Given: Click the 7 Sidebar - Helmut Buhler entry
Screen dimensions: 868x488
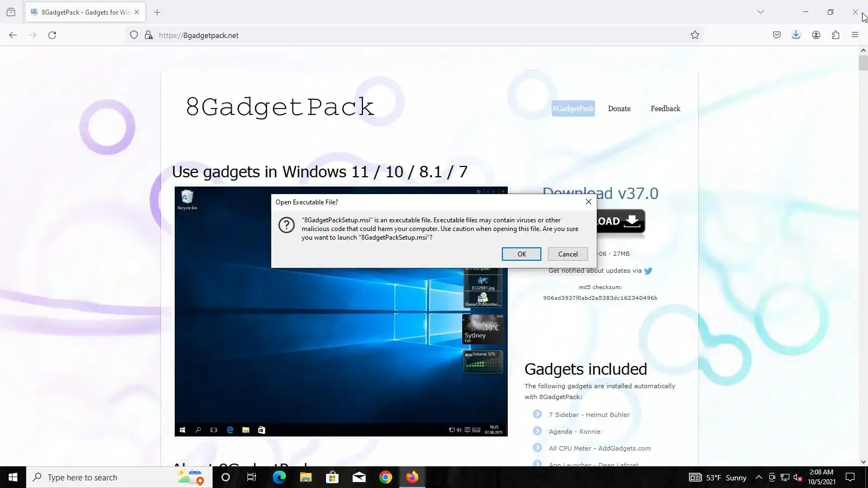Looking at the screenshot, I should (589, 415).
